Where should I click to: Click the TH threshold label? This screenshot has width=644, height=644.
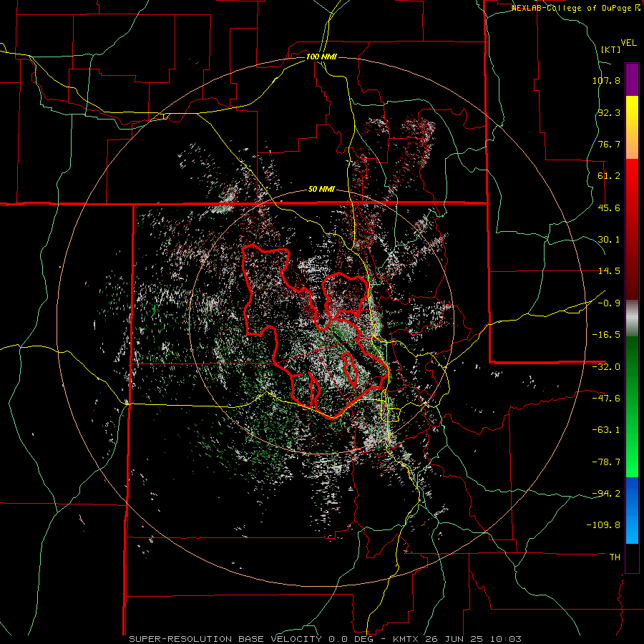pyautogui.click(x=615, y=557)
